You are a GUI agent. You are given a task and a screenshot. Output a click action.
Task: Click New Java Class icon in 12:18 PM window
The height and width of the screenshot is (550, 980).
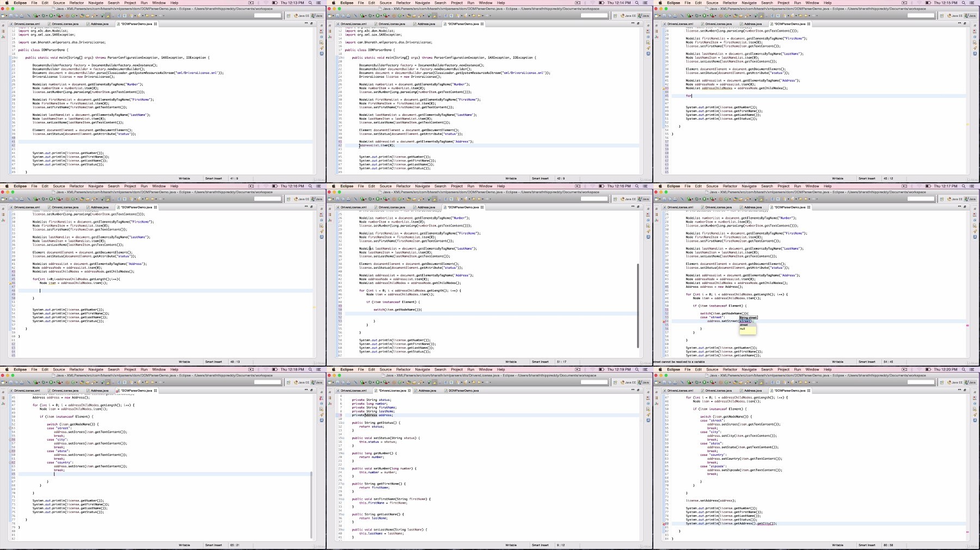[x=73, y=382]
